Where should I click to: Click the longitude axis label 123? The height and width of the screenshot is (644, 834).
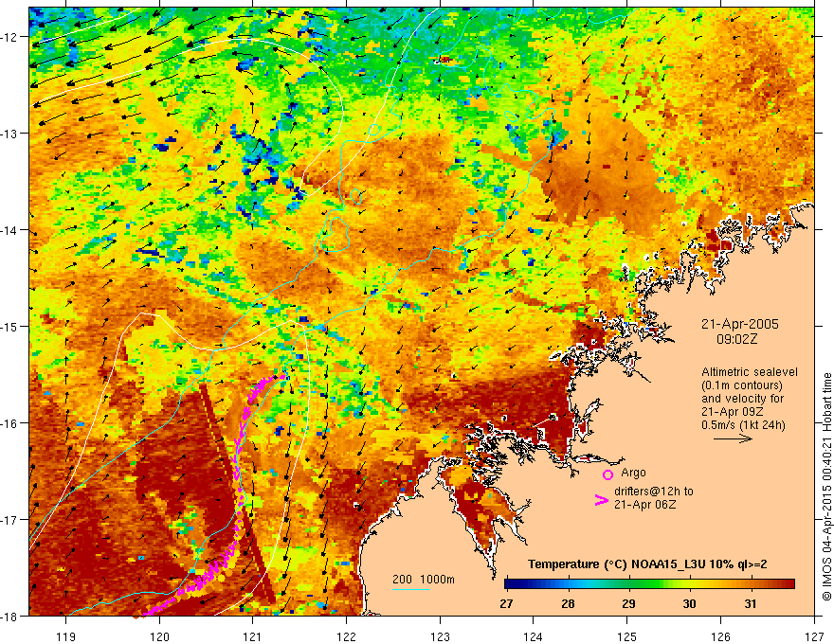(x=440, y=637)
